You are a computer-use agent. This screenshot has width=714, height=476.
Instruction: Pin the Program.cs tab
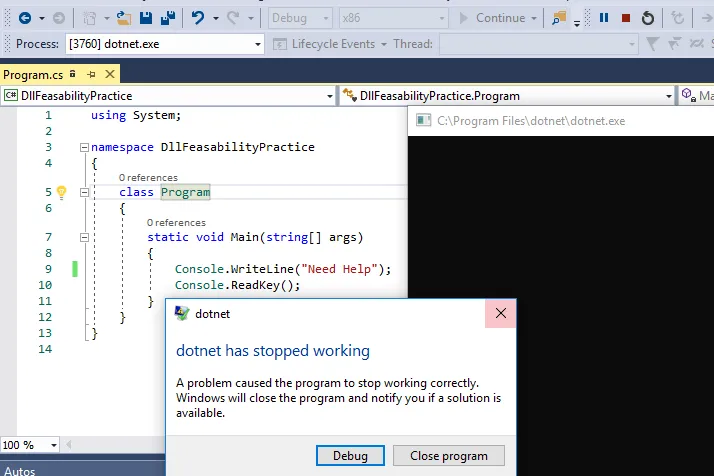(x=92, y=74)
